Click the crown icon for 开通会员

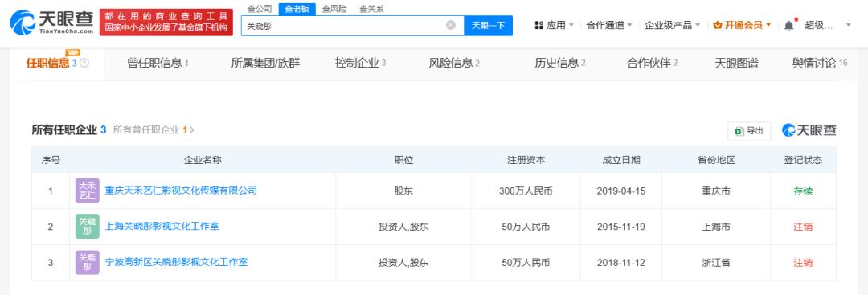coord(718,25)
